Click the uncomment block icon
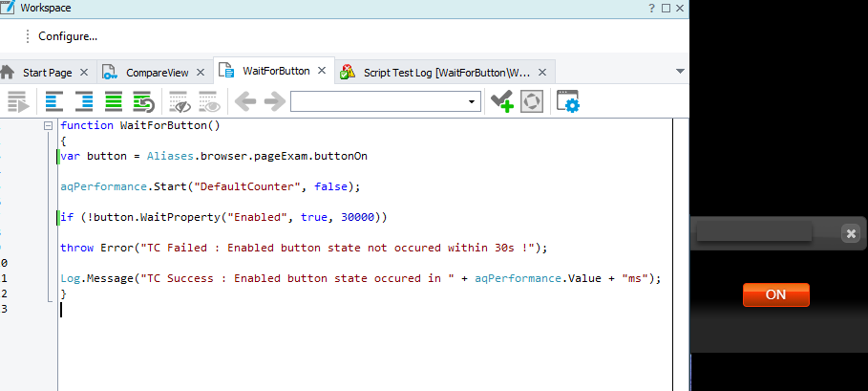The width and height of the screenshot is (868, 391). (x=143, y=101)
